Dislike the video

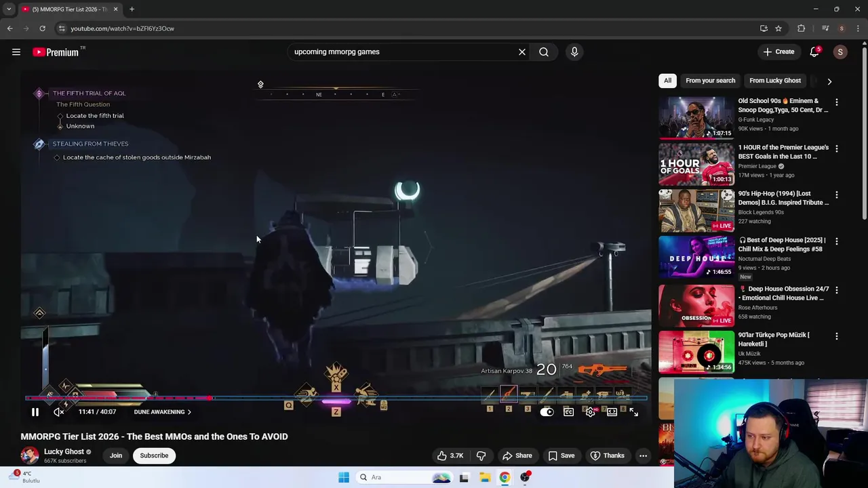click(x=481, y=455)
